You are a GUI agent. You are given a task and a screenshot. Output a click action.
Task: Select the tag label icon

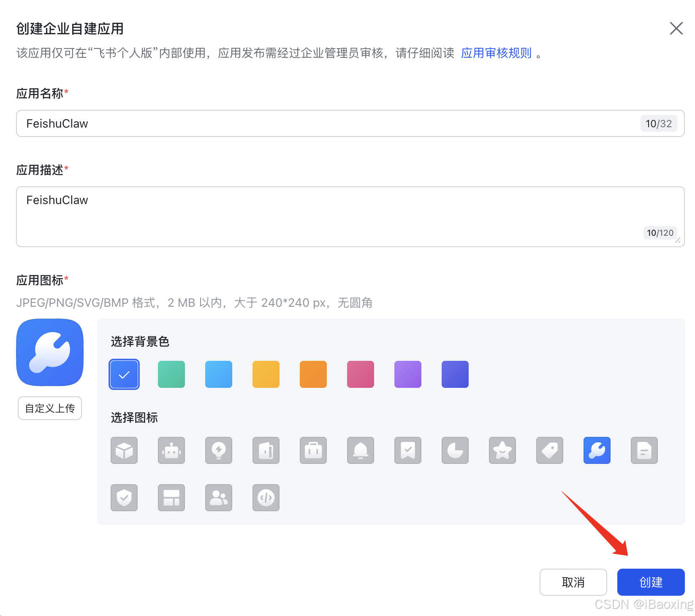pos(549,450)
